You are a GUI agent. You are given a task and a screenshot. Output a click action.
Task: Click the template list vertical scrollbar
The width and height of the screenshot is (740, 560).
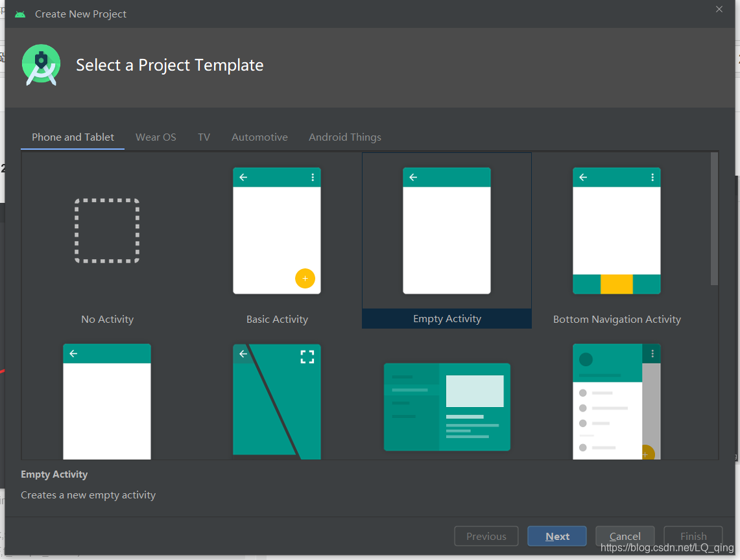[715, 218]
